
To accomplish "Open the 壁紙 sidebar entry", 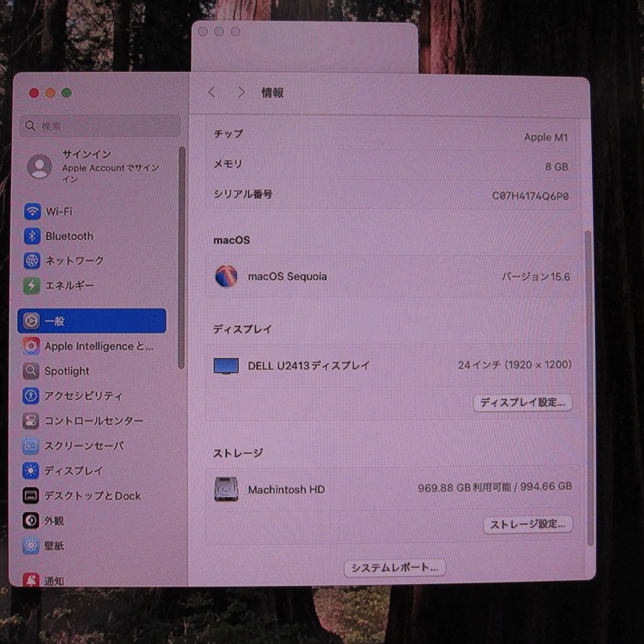I will pos(54,546).
